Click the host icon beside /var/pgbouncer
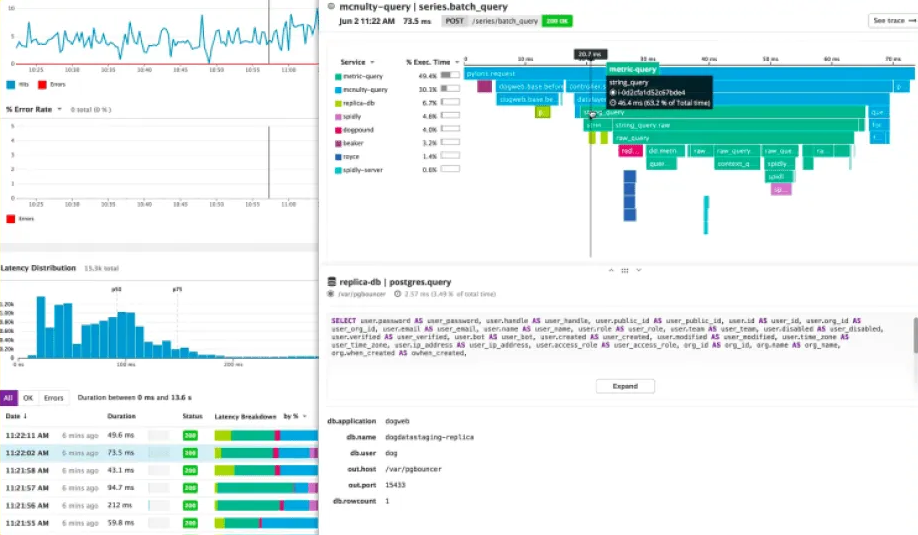918x535 pixels. coord(331,294)
